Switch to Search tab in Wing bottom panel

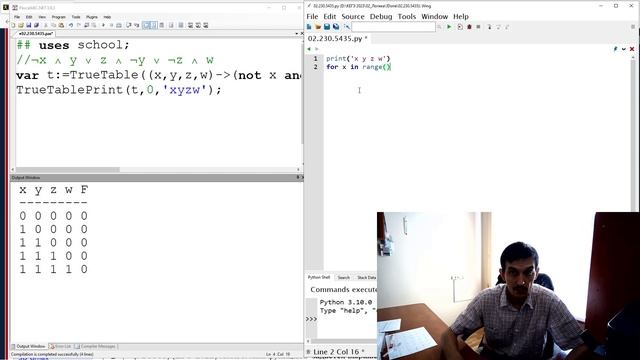344,278
